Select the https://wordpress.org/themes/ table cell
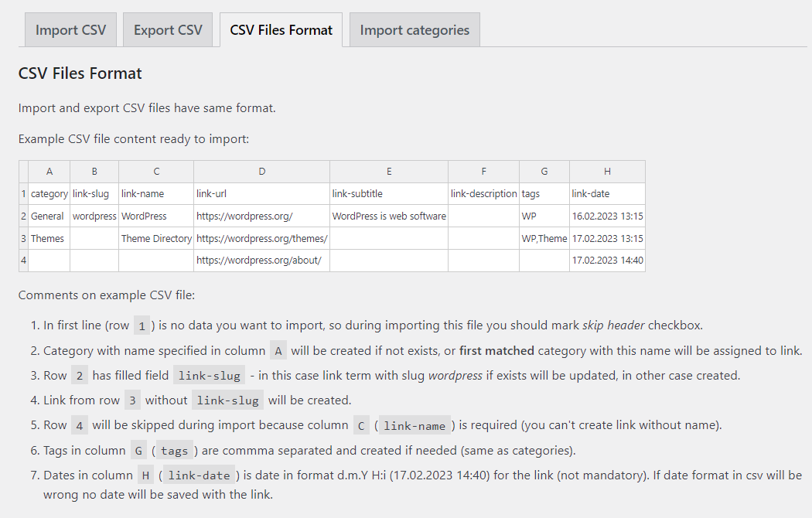This screenshot has width=812, height=518. click(262, 239)
